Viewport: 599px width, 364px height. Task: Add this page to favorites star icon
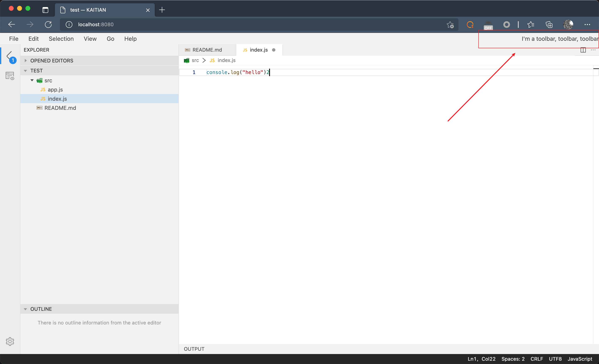[450, 25]
